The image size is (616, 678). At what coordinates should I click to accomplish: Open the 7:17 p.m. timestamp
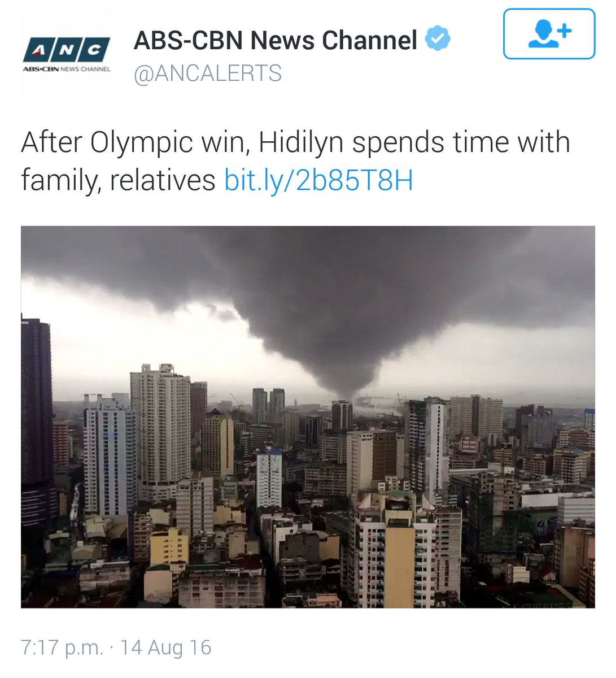point(62,647)
